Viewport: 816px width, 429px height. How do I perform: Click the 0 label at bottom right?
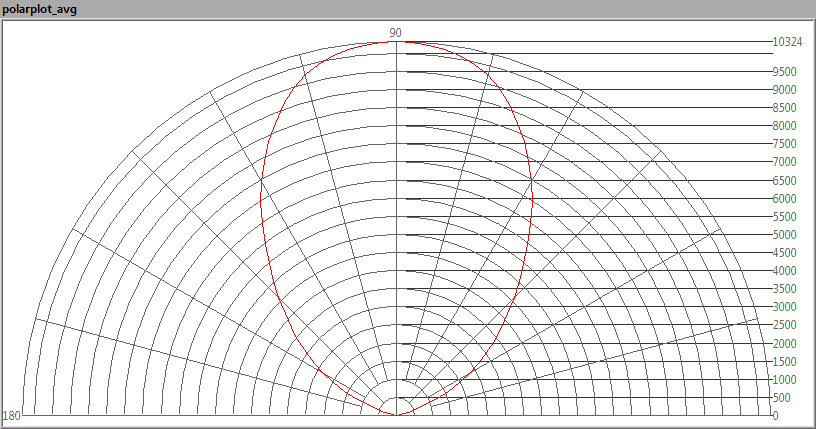775,415
